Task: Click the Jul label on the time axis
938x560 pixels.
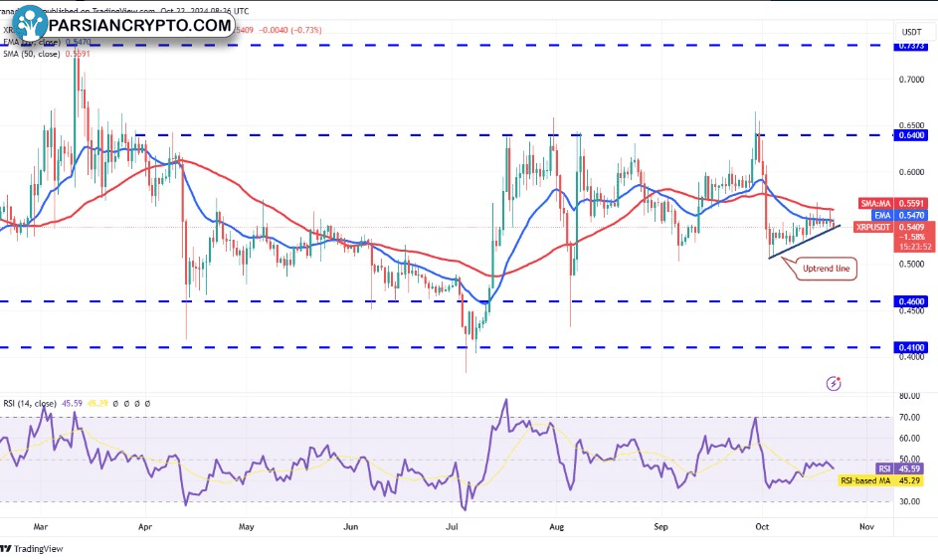Action: pos(453,527)
